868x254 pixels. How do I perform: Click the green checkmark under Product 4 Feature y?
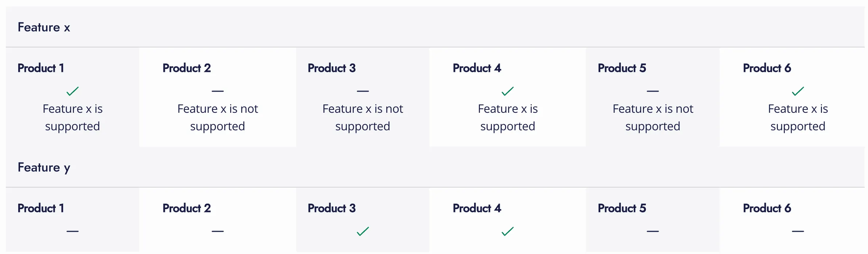(508, 231)
